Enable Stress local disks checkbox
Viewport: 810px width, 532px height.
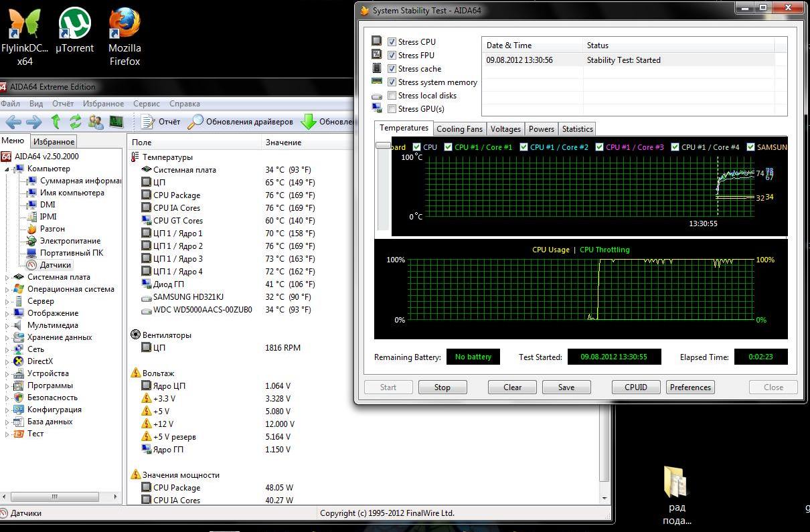392,96
